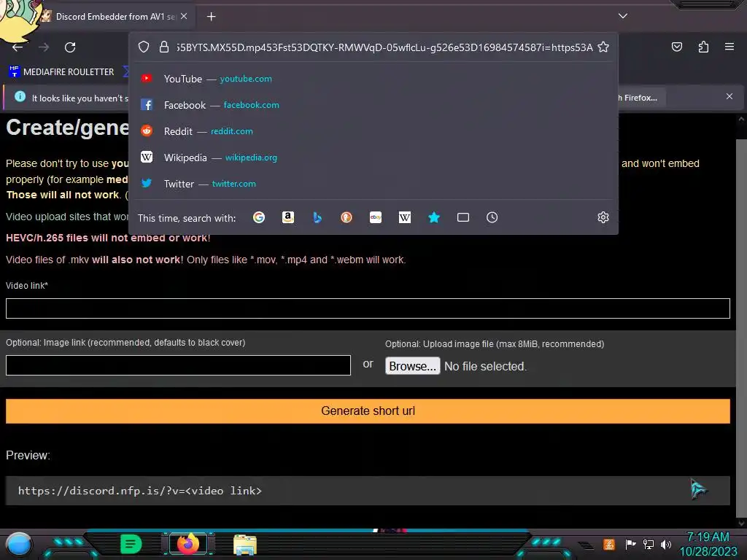Search this time with DuckDuckGo
The width and height of the screenshot is (747, 560).
(347, 217)
